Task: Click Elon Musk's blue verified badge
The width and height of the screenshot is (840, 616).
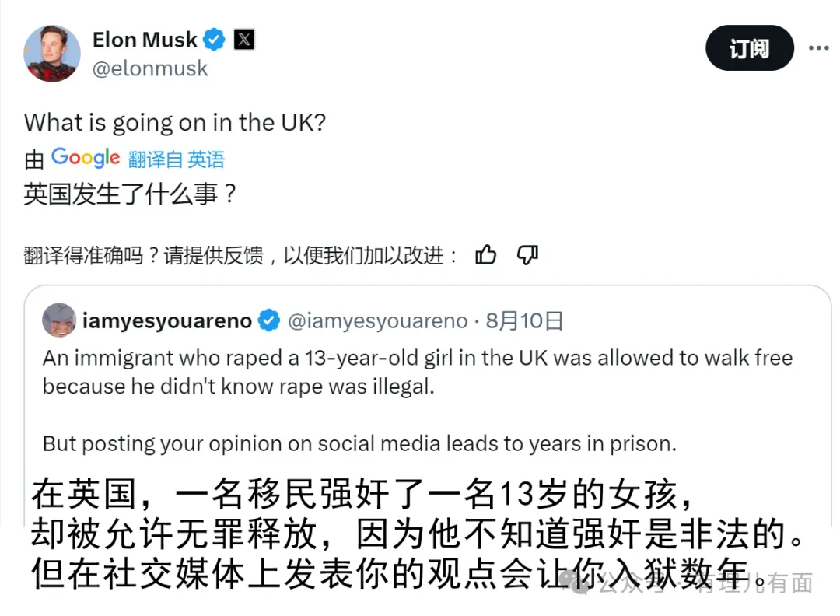Action: click(x=214, y=39)
